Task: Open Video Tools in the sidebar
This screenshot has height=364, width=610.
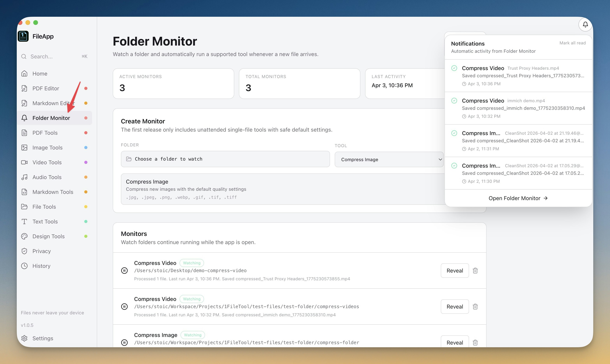Action: click(x=47, y=162)
